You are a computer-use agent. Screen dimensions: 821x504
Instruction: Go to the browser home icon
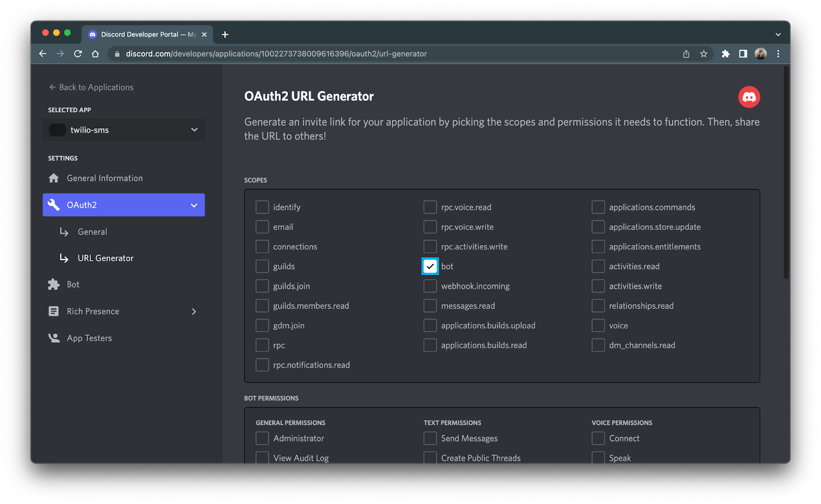coord(95,54)
